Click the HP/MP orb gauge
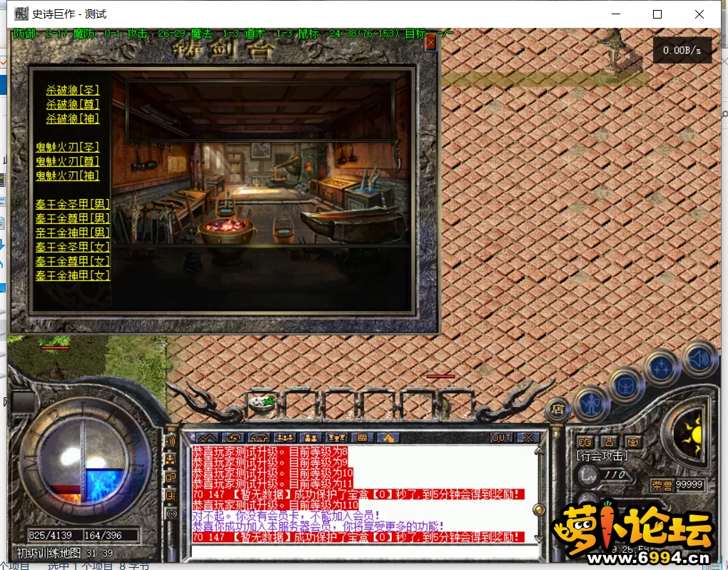728x570 pixels. [84, 462]
